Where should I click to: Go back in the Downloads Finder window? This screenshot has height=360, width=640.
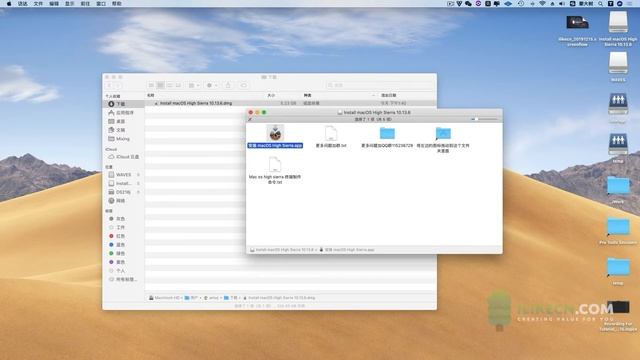109,85
